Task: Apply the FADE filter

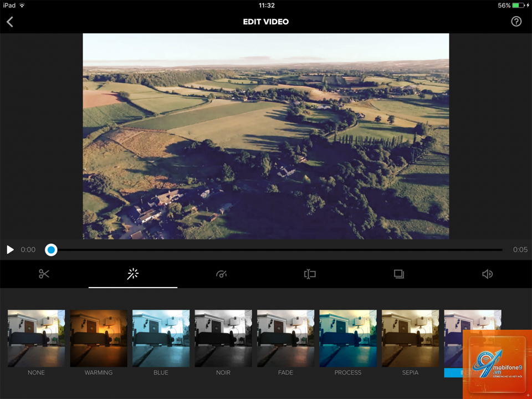Action: (286, 338)
